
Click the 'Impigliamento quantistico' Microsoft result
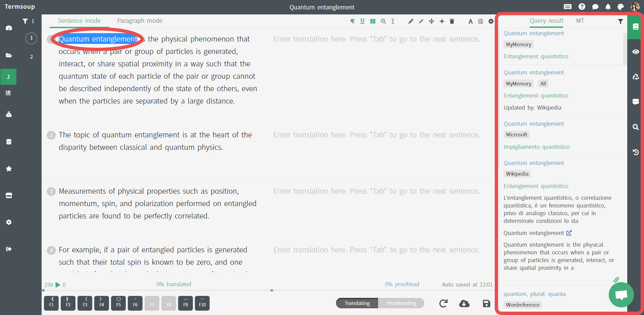[536, 147]
